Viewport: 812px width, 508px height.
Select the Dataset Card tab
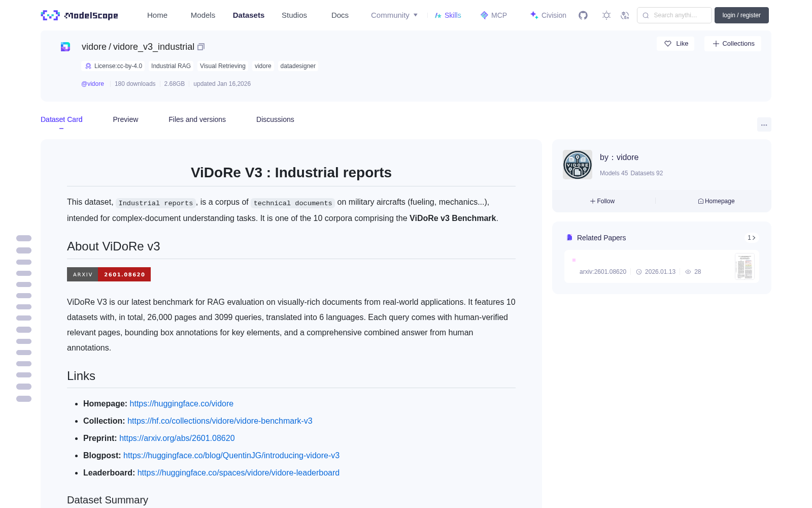click(x=61, y=119)
